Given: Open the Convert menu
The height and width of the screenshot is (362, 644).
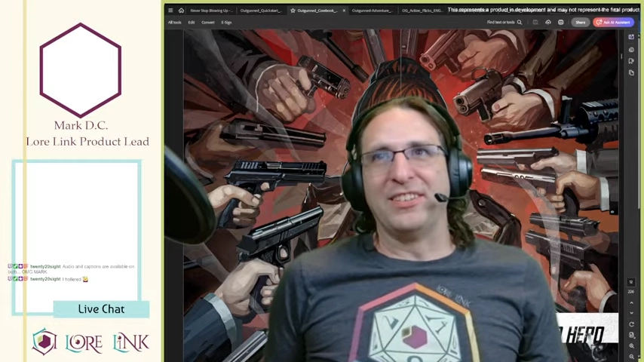Looking at the screenshot, I should (x=208, y=23).
